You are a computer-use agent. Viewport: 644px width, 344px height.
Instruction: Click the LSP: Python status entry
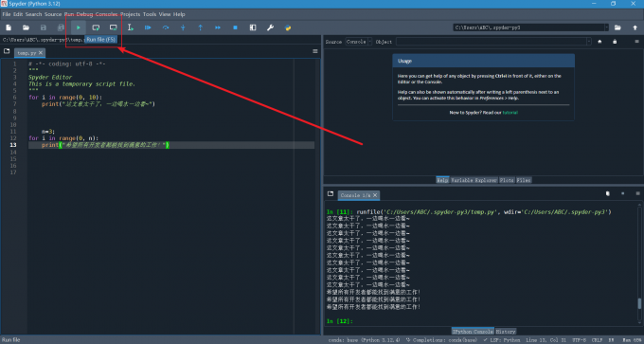501,340
